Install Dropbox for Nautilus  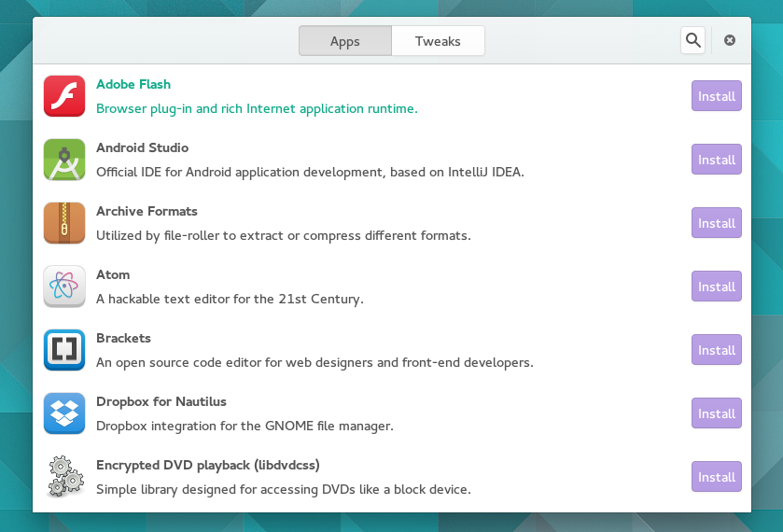717,413
